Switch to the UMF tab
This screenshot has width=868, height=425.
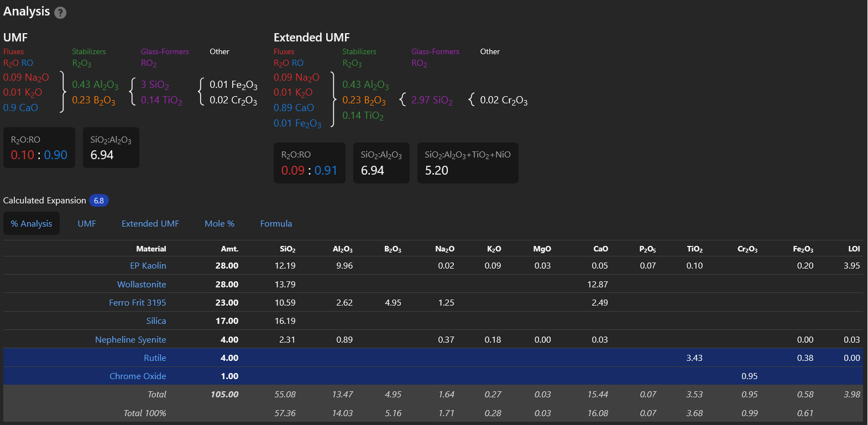pyautogui.click(x=87, y=223)
